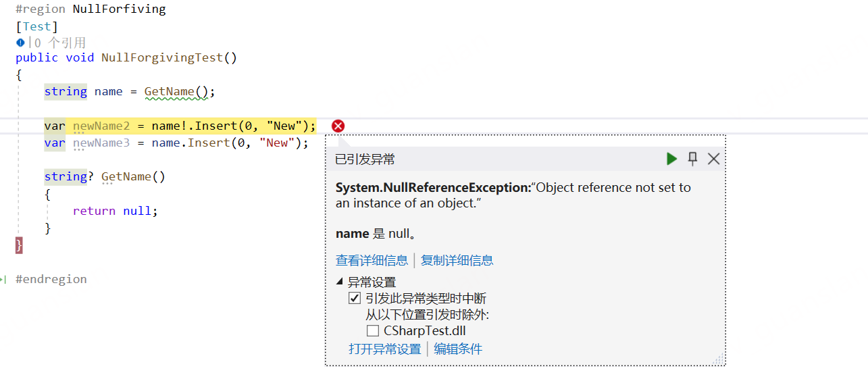Viewport: 868px width, 377px height.
Task: Open the 0 个引用 CodeLens references
Action: tap(60, 43)
